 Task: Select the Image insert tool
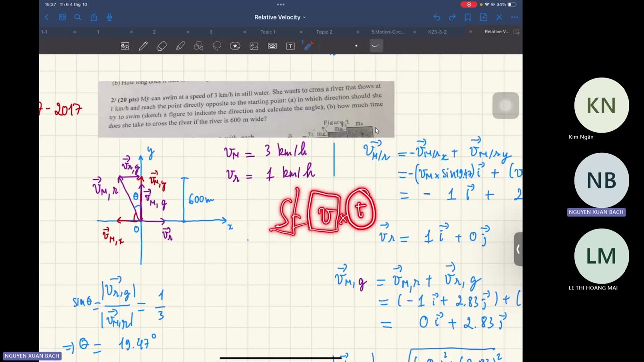coord(254,46)
